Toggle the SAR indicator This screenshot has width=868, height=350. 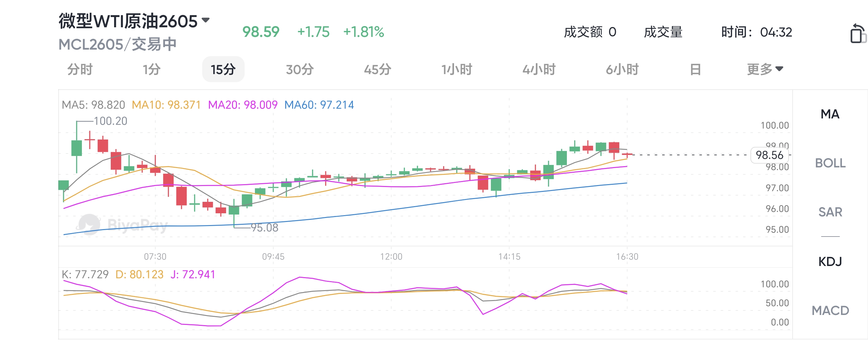(830, 212)
